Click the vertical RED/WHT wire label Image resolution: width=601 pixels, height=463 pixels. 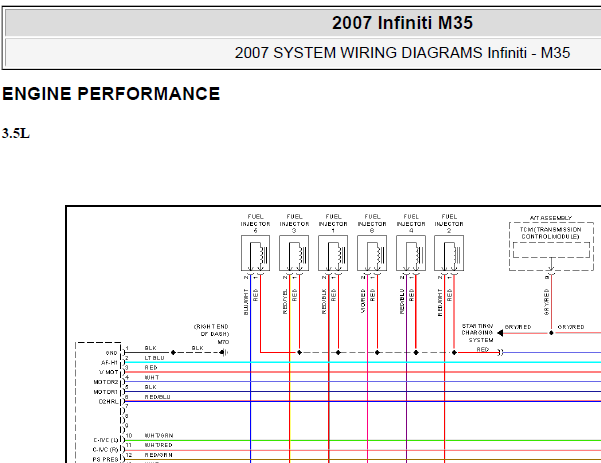pyautogui.click(x=440, y=302)
